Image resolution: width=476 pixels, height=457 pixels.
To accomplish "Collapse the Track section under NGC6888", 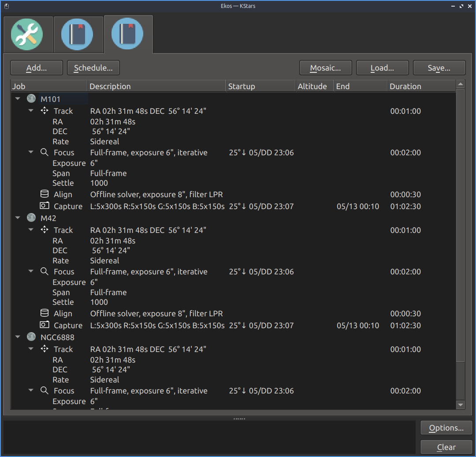I will pos(31,349).
